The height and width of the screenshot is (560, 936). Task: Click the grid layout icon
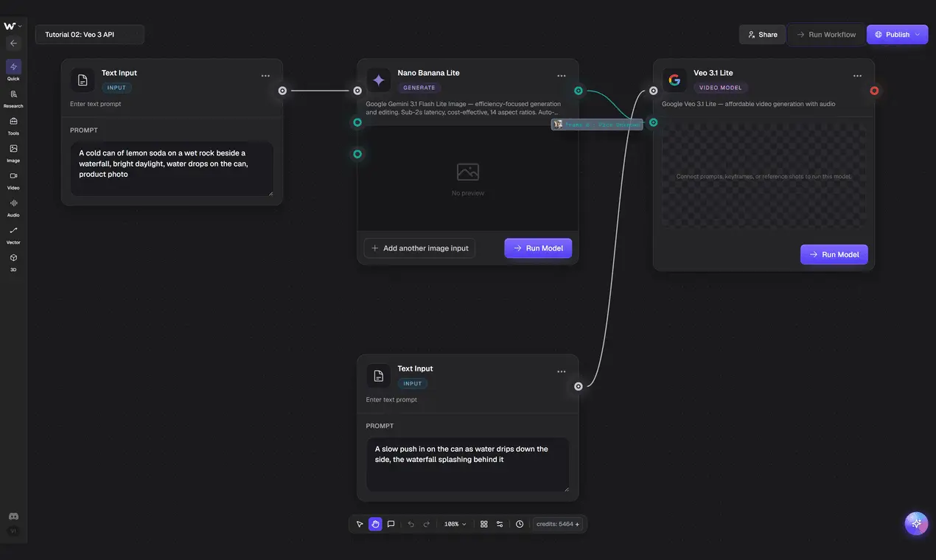tap(484, 524)
